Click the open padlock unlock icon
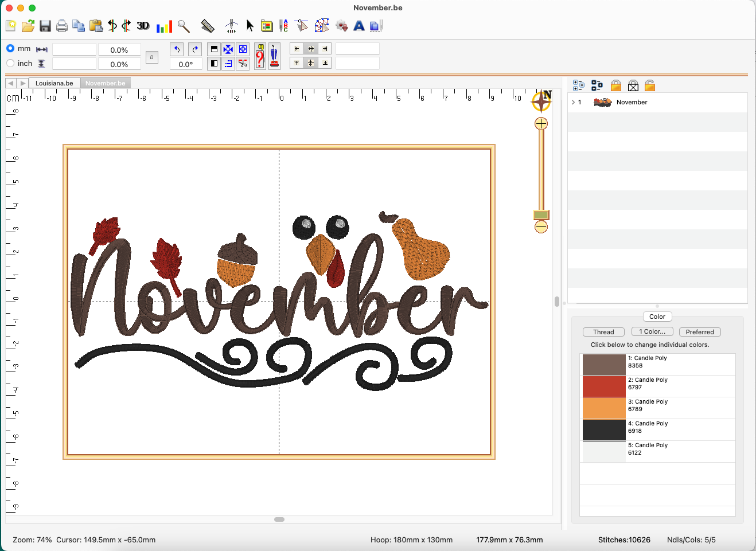 pos(650,85)
